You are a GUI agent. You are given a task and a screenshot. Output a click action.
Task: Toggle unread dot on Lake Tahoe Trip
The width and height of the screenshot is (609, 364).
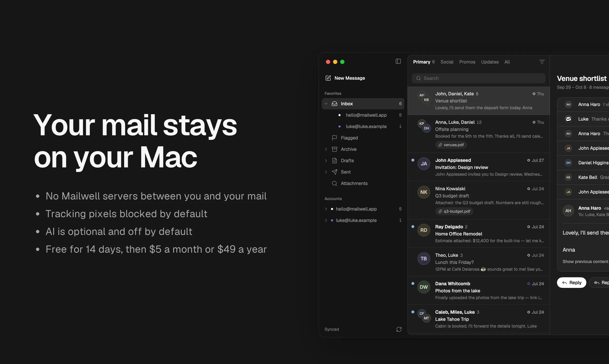[413, 312]
